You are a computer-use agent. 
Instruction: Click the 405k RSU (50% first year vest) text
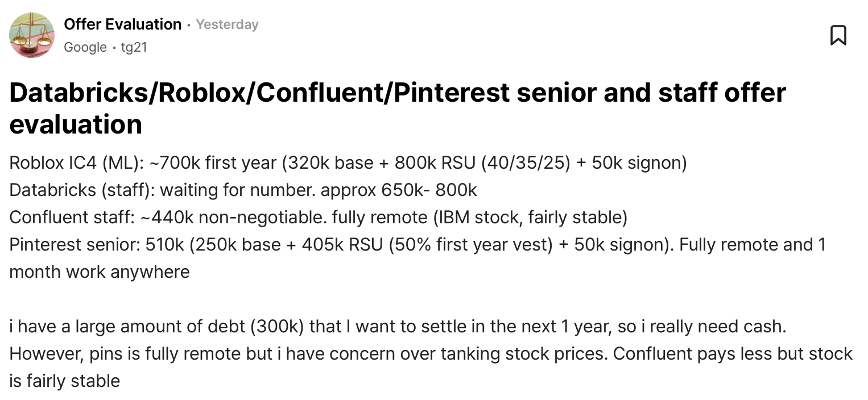428,244
